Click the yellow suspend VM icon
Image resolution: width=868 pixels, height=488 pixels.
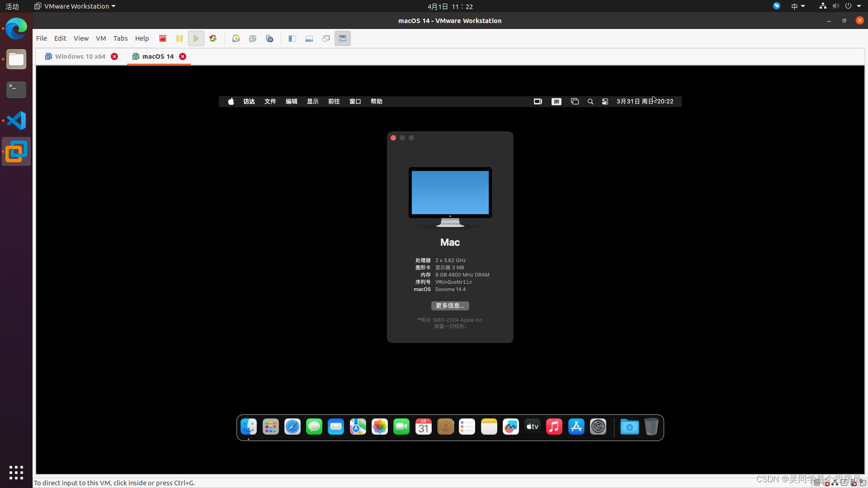click(x=179, y=38)
